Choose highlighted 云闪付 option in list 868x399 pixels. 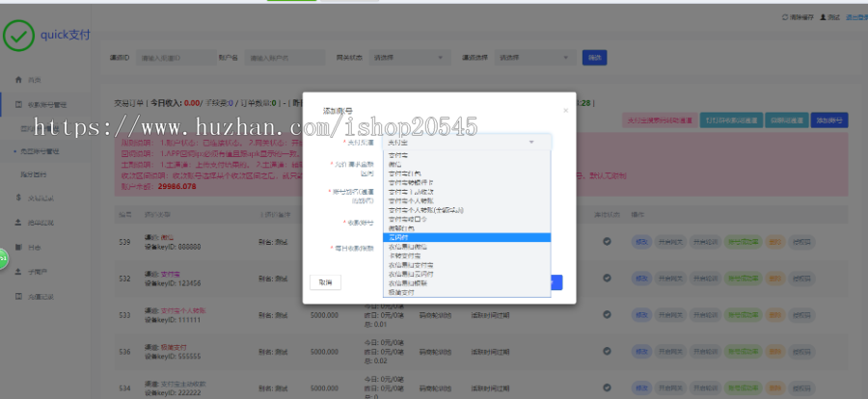467,237
